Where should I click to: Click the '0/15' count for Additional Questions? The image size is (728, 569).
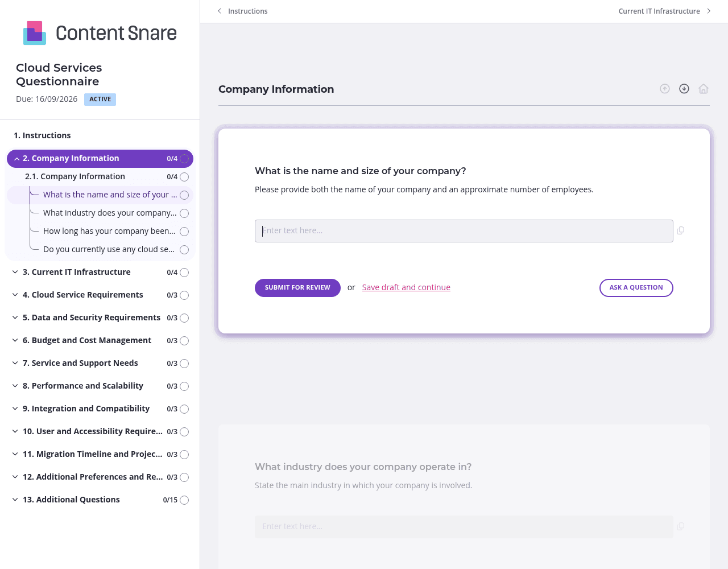pyautogui.click(x=170, y=500)
